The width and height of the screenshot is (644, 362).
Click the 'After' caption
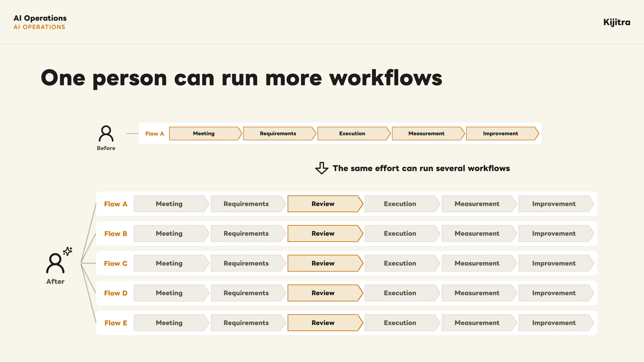(x=55, y=282)
